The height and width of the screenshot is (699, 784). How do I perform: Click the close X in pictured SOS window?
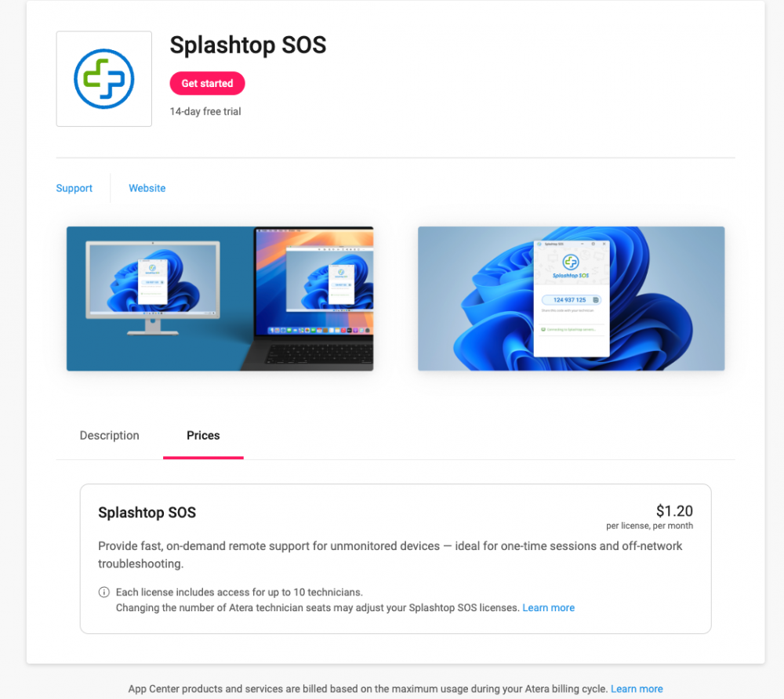coord(604,244)
